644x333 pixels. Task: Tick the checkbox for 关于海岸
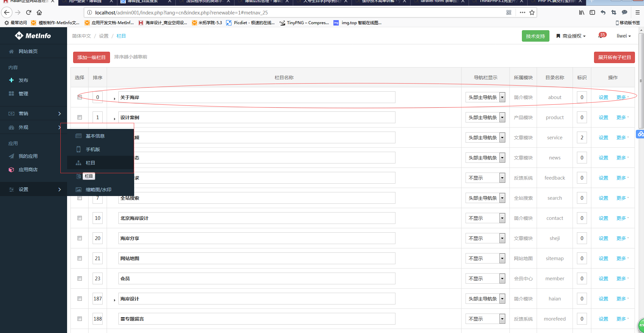[79, 97]
